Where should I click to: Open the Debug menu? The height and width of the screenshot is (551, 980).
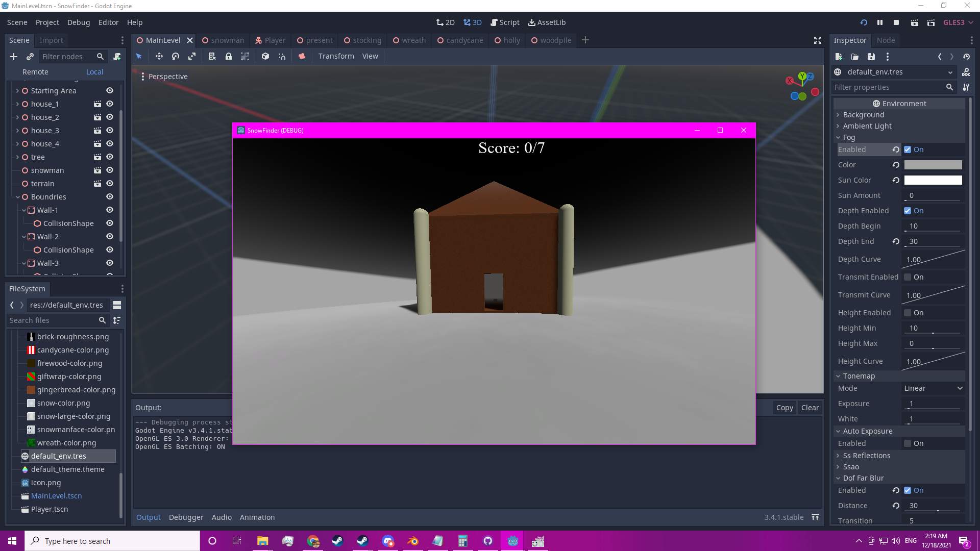click(x=79, y=22)
